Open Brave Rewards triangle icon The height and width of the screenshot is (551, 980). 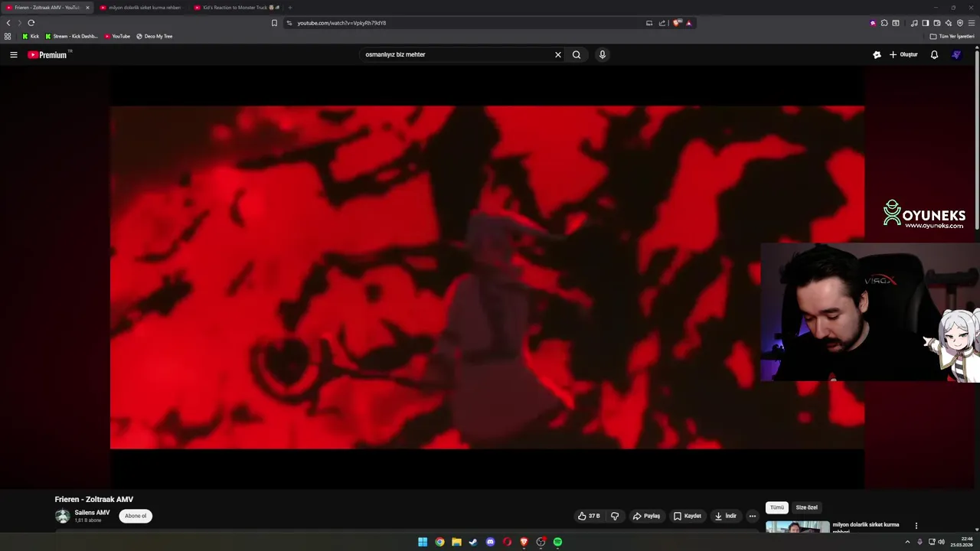click(688, 23)
